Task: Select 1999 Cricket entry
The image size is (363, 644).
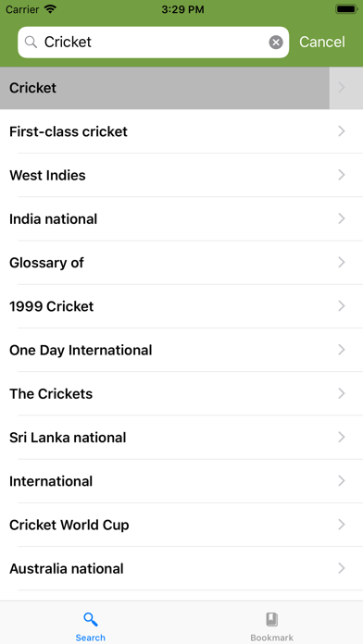Action: tap(181, 306)
